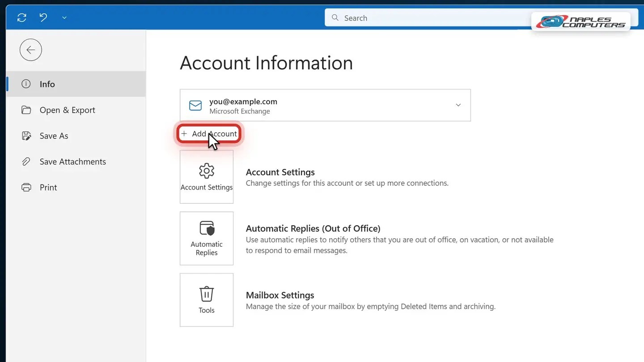This screenshot has height=362, width=644.
Task: Select Save Attachments in sidebar
Action: pyautogui.click(x=76, y=162)
